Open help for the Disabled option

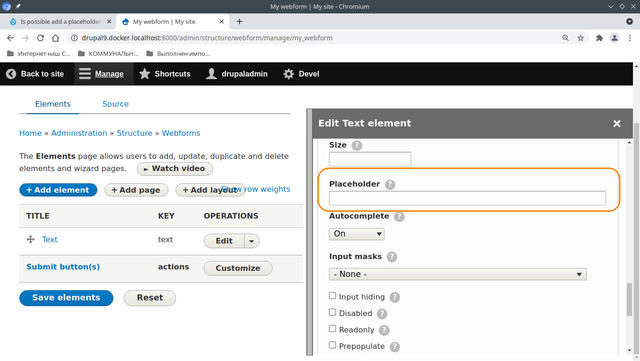pos(382,314)
